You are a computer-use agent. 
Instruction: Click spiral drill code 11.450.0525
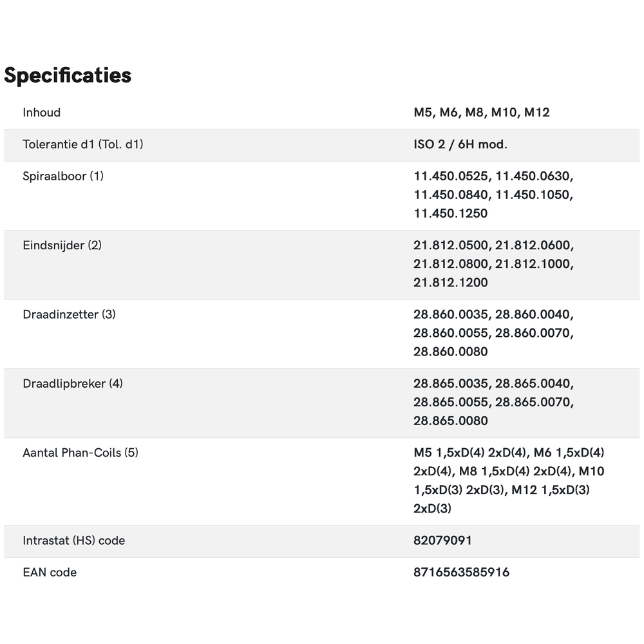point(452,176)
